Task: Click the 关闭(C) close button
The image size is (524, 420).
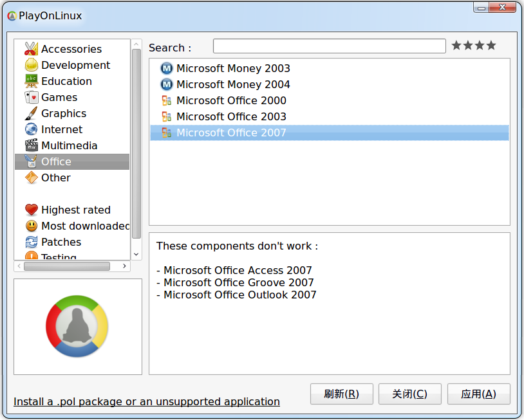Action: (409, 394)
